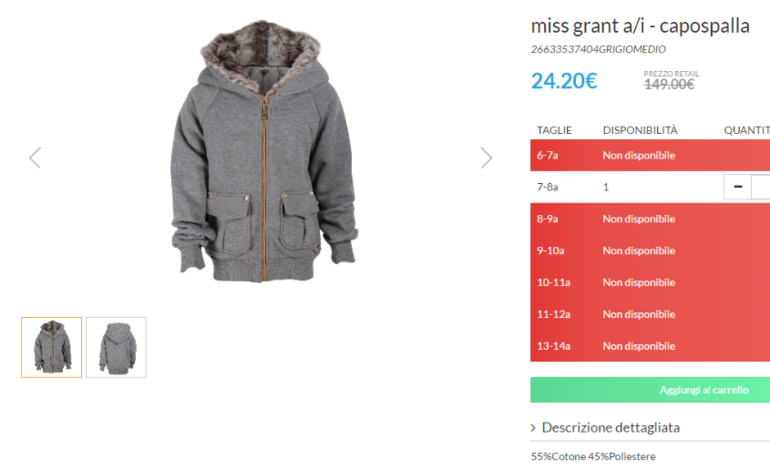The width and height of the screenshot is (770, 470).
Task: Click the 6-7a unavailable size row
Action: (650, 155)
